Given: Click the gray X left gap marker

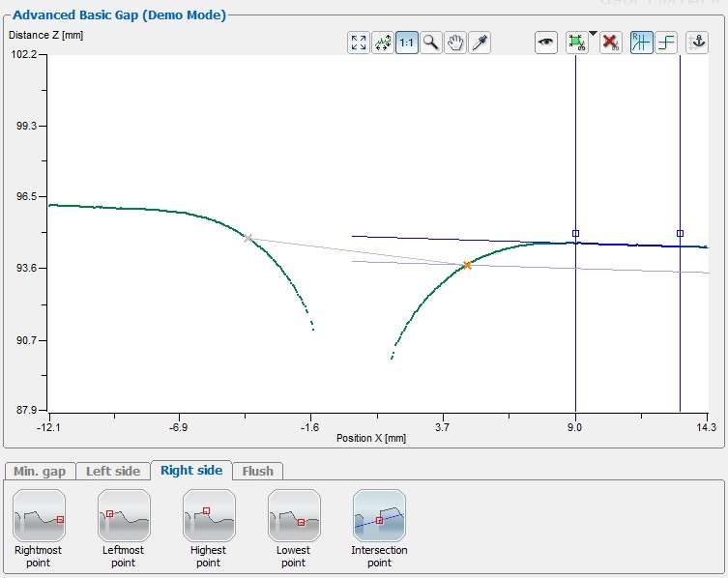Looking at the screenshot, I should [248, 238].
